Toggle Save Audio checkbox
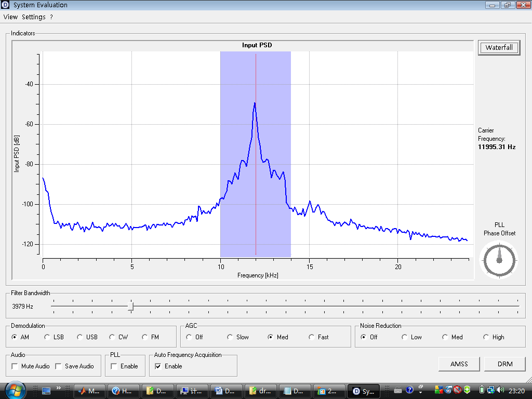The image size is (532, 399). tap(75, 366)
